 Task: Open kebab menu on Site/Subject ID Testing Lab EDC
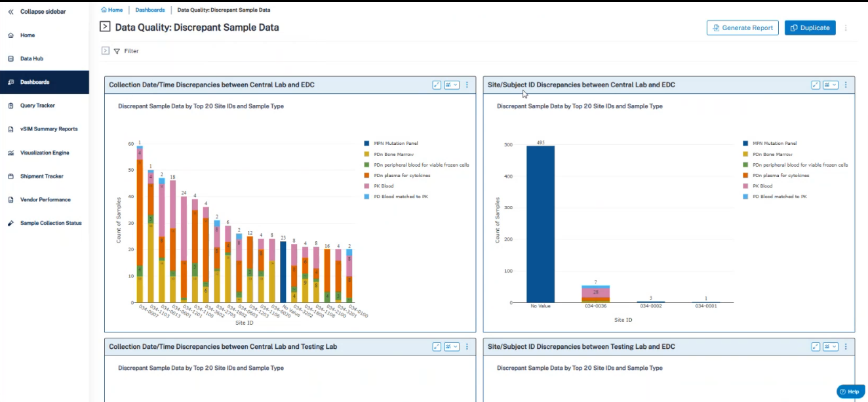(846, 346)
